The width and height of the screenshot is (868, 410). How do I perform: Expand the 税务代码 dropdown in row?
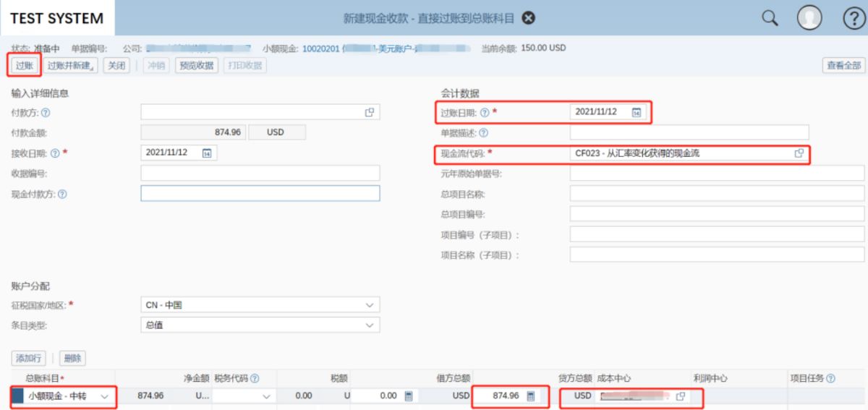(x=266, y=396)
